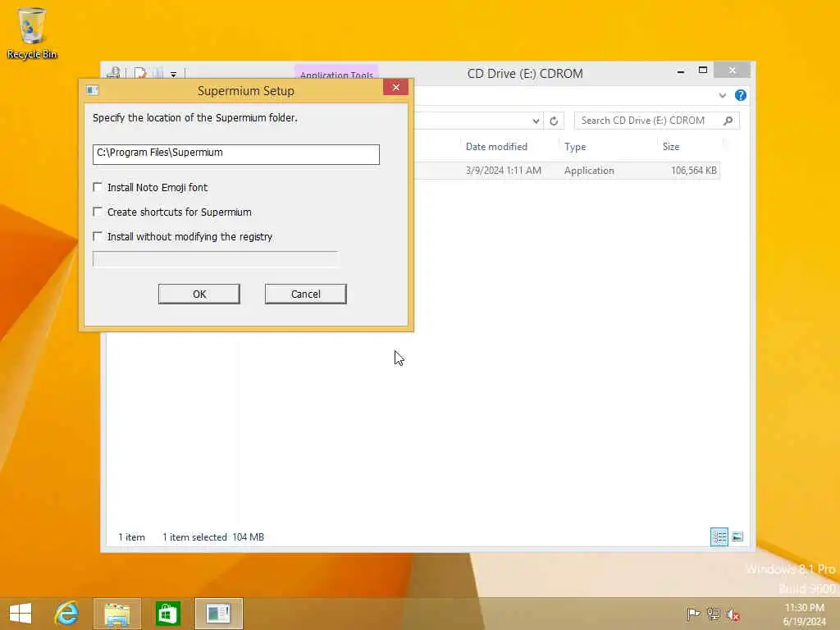Open the Windows Store taskbar icon
This screenshot has height=630, width=840.
(167, 614)
